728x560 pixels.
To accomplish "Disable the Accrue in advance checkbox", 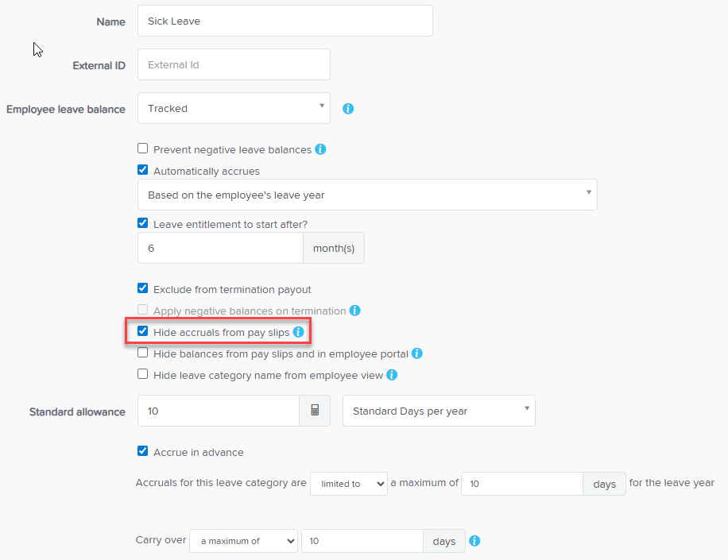I will click(143, 451).
